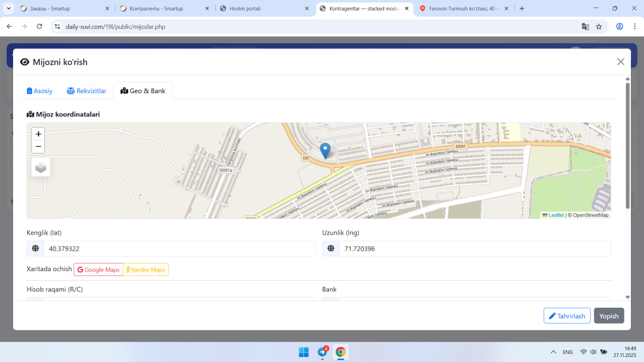Bookmark this page with the star

point(599,27)
